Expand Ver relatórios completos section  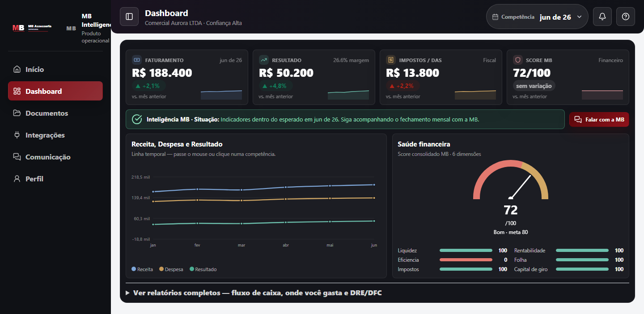[x=254, y=293]
